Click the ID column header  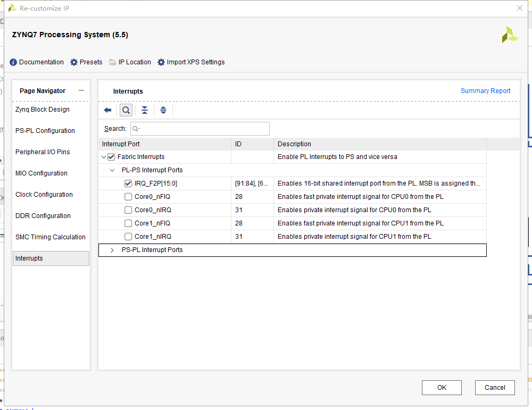coord(252,144)
